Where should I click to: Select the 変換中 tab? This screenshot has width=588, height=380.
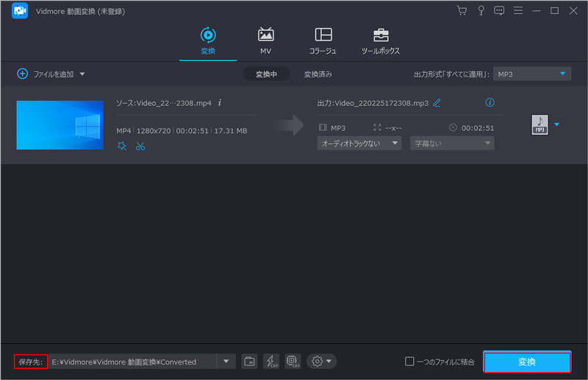pyautogui.click(x=266, y=74)
